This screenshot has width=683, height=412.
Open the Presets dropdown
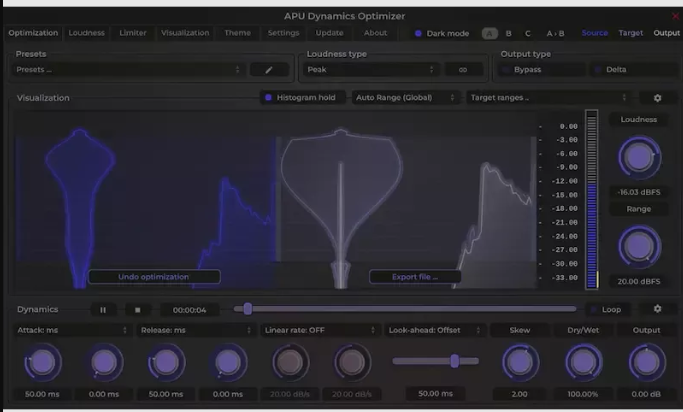[128, 70]
